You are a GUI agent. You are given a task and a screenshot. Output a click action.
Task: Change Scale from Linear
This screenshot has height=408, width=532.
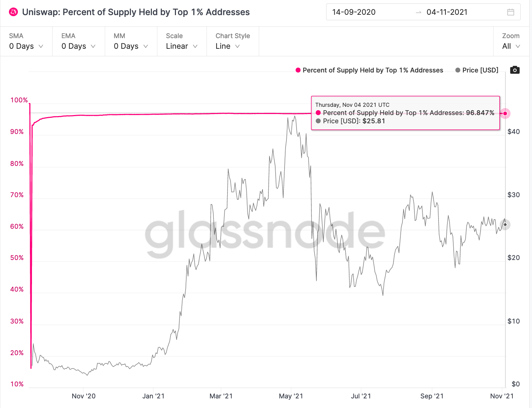tap(181, 46)
